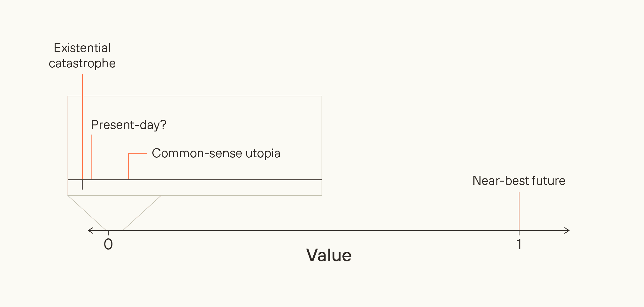
Task: Click the orange marker line under Near-best future
Action: [519, 211]
